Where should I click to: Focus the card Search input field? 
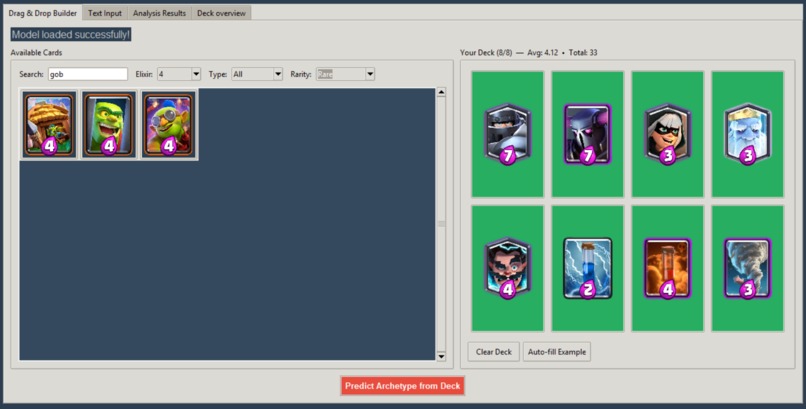coord(88,74)
